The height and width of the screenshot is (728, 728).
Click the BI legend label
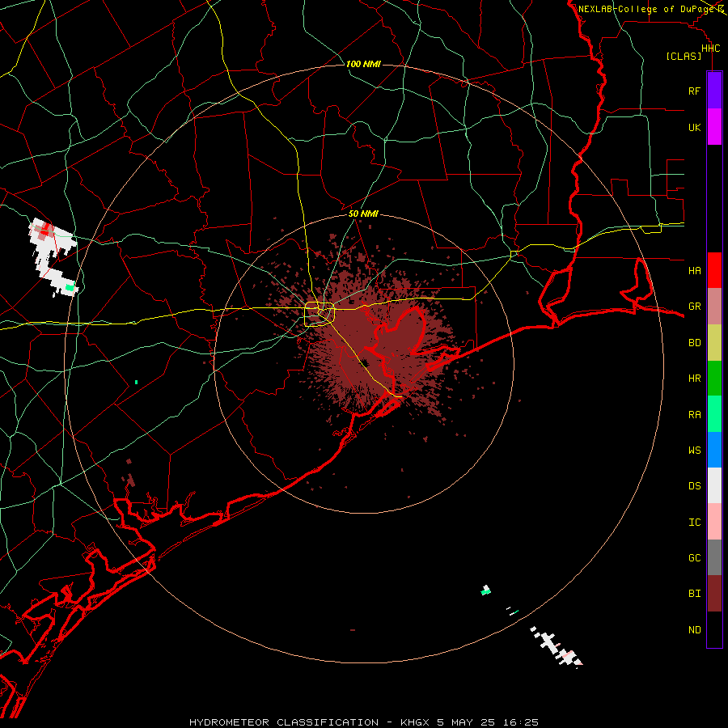pyautogui.click(x=694, y=594)
